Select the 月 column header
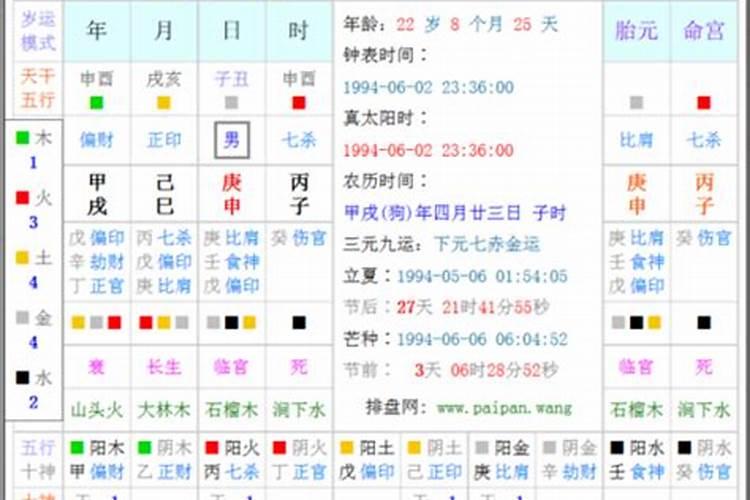Viewport: 750px width, 500px height. [x=164, y=31]
